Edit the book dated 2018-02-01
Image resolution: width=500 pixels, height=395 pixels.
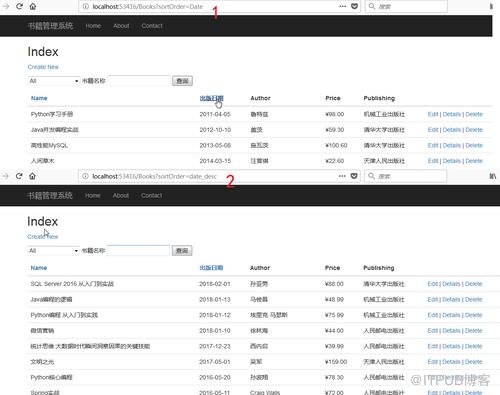pyautogui.click(x=432, y=284)
